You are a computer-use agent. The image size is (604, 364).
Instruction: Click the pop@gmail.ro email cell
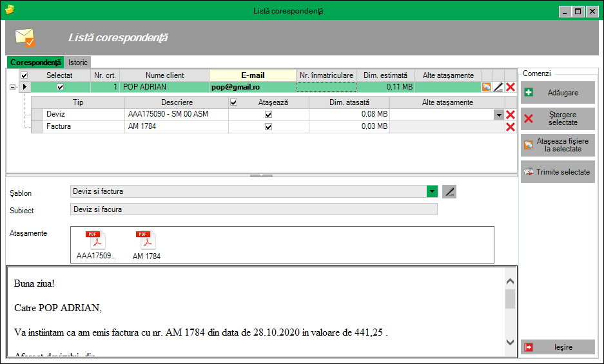click(253, 87)
